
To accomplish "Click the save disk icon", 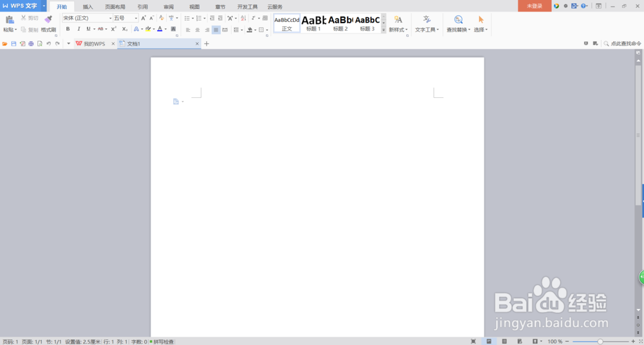I will coord(14,44).
